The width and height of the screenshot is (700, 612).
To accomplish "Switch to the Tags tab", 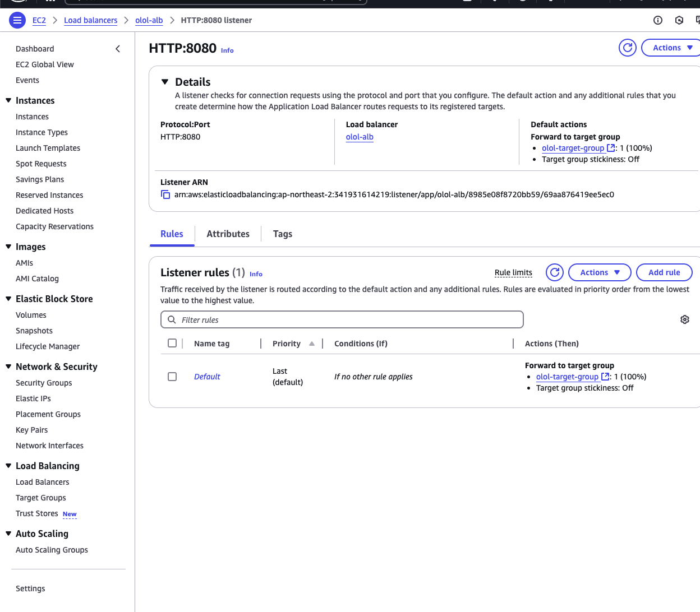I will tap(283, 234).
